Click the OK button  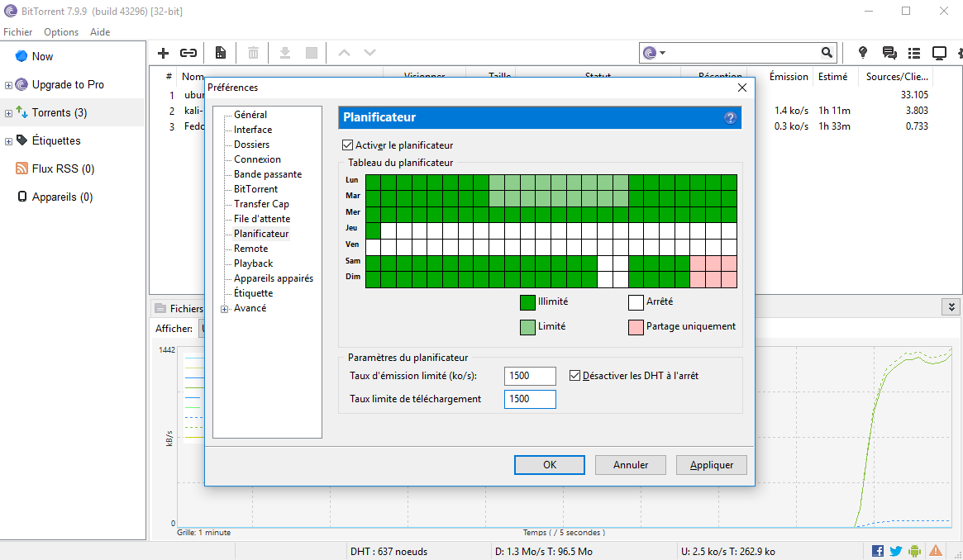point(550,465)
